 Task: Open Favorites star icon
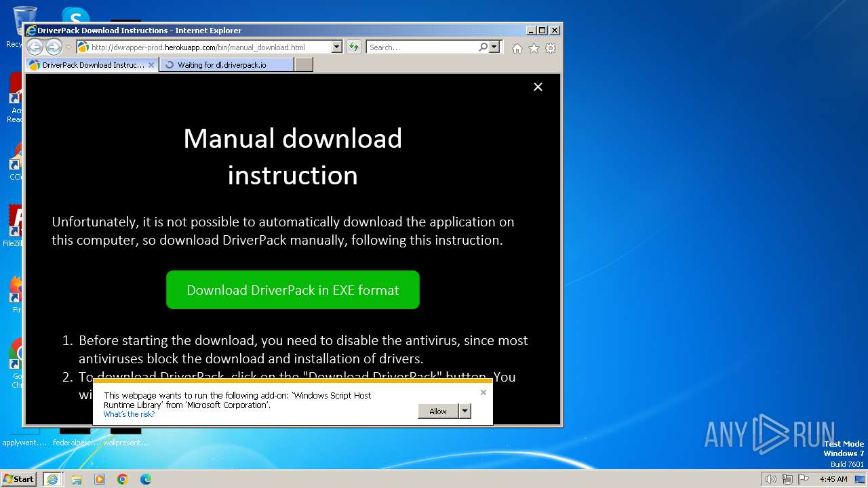coord(534,48)
